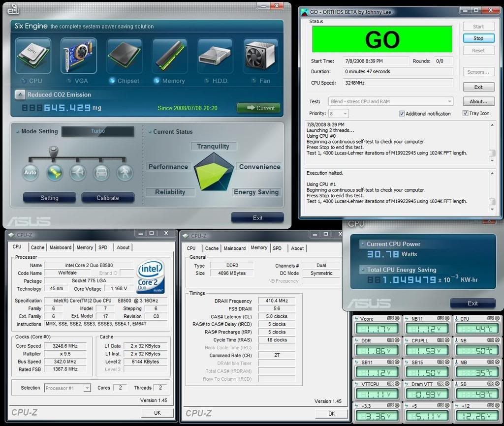
Task: Click the Intel Core 2 Duo logo
Action: tap(151, 276)
